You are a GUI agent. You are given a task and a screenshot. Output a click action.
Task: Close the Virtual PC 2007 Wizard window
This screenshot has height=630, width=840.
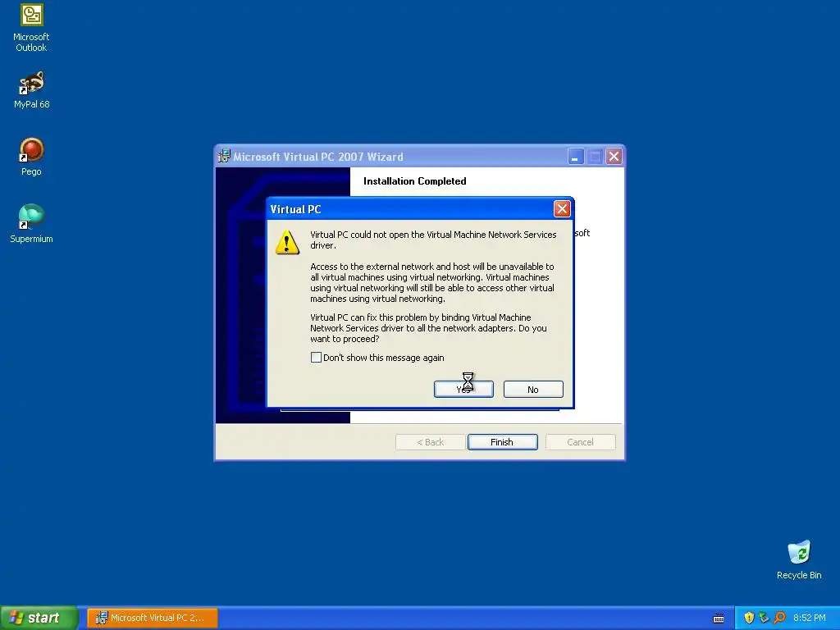click(x=614, y=157)
